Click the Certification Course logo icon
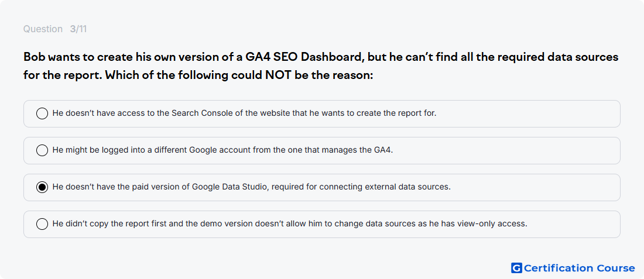This screenshot has height=279, width=644. (x=516, y=268)
